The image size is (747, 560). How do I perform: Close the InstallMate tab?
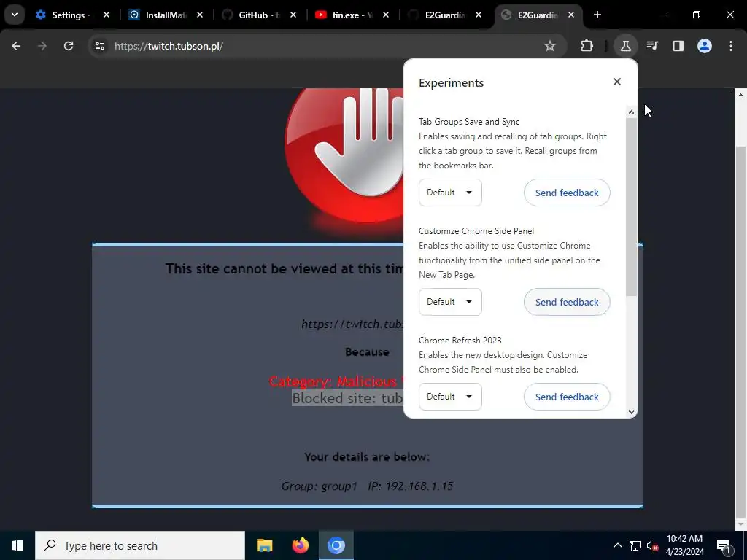200,15
